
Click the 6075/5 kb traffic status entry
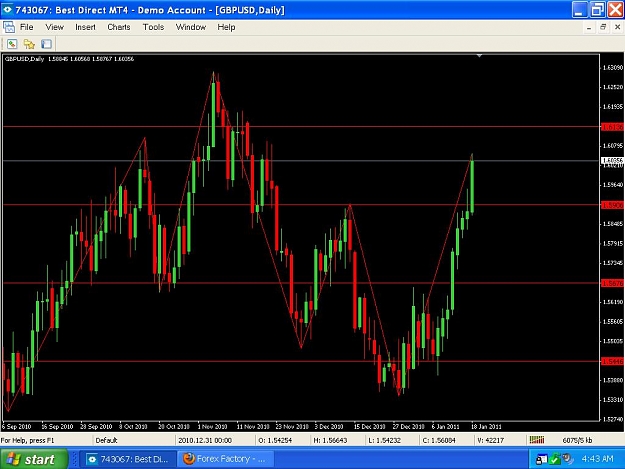pos(577,440)
